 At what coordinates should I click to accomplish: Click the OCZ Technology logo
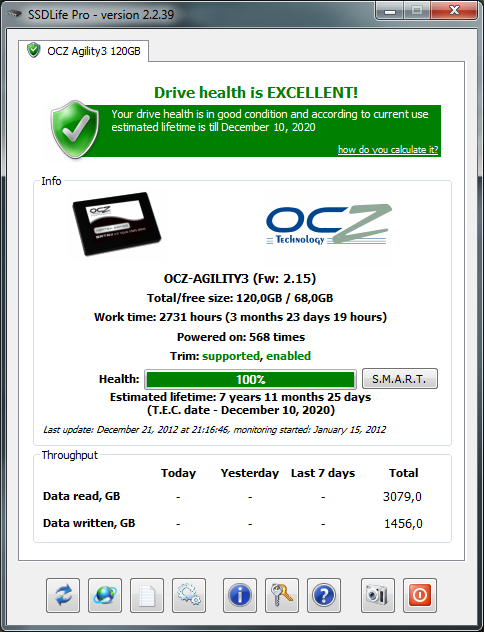click(x=329, y=225)
